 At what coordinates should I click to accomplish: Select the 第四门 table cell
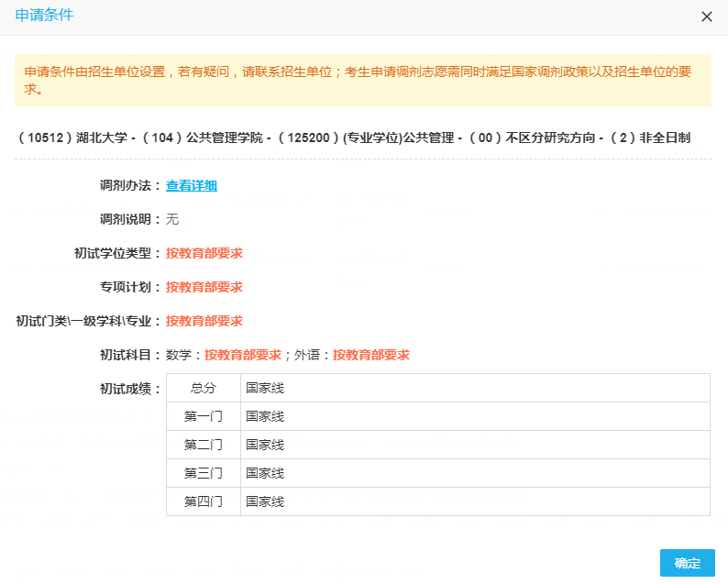click(203, 501)
